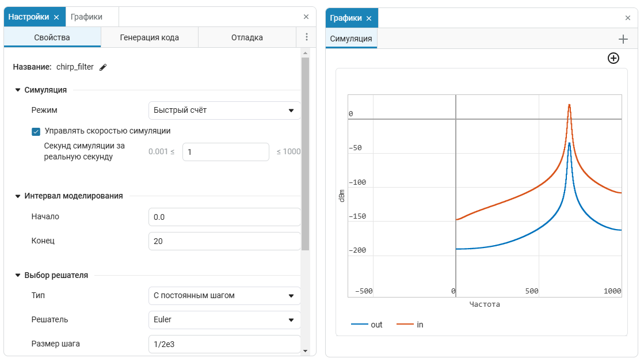
Task: Open the Режим dropdown
Action: [224, 110]
